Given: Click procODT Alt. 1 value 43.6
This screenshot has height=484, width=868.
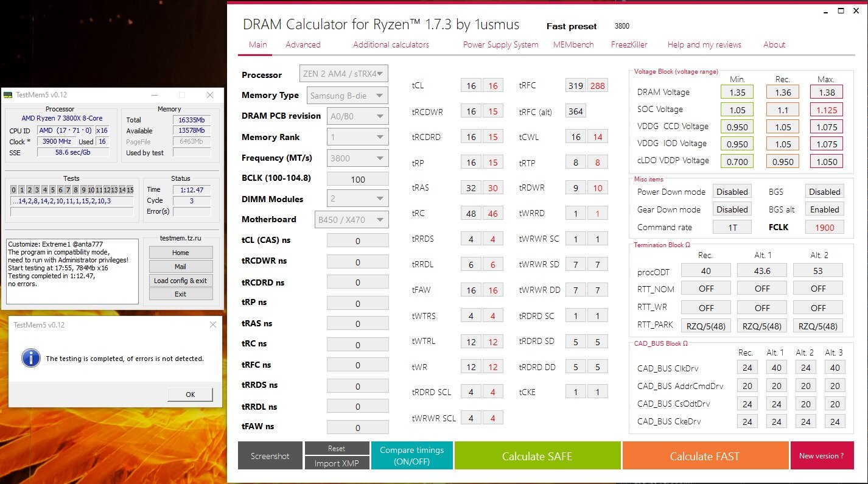Looking at the screenshot, I should point(762,270).
